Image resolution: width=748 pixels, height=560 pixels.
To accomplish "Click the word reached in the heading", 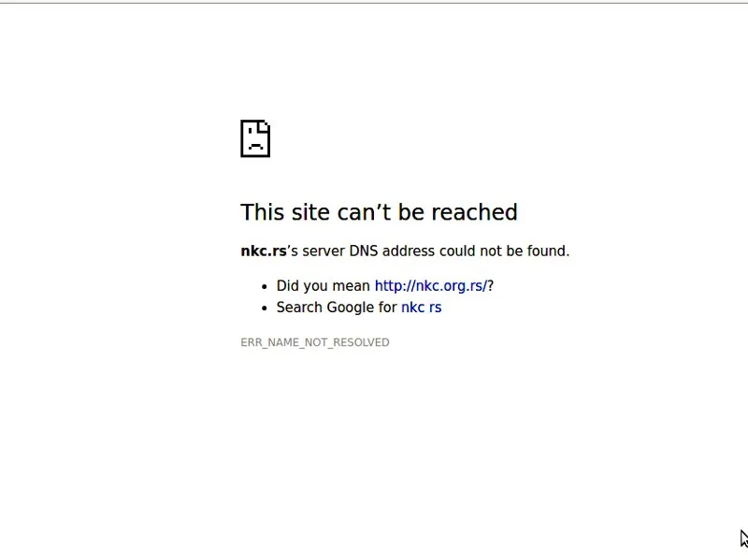I will (474, 212).
